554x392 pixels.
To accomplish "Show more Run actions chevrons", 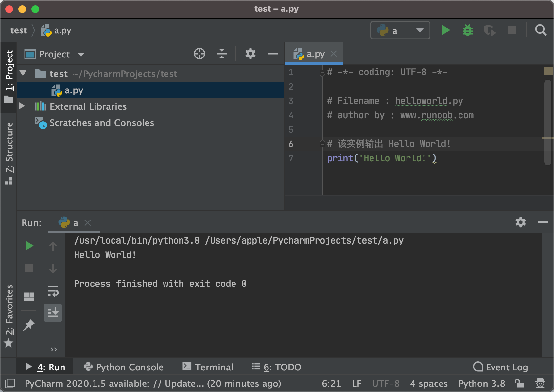I will [x=54, y=350].
